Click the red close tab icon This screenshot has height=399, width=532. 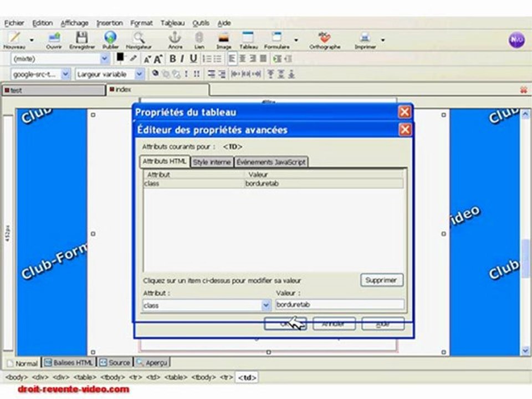pyautogui.click(x=524, y=90)
